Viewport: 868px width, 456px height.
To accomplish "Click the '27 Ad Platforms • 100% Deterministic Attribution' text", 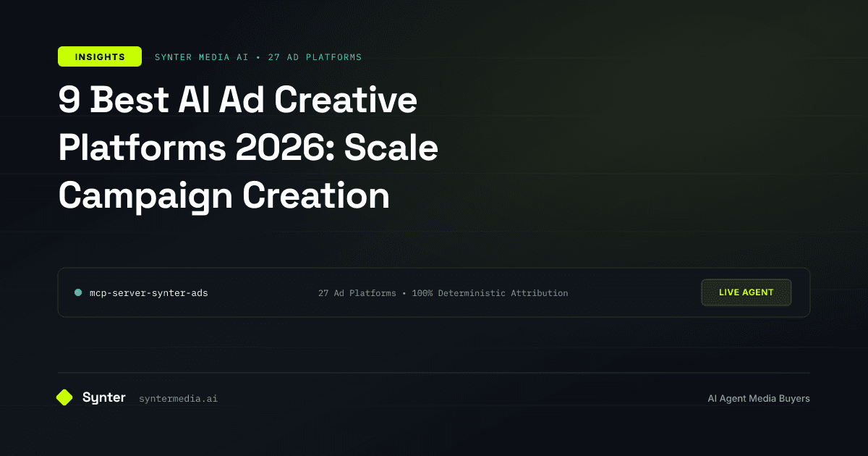I will tap(443, 293).
